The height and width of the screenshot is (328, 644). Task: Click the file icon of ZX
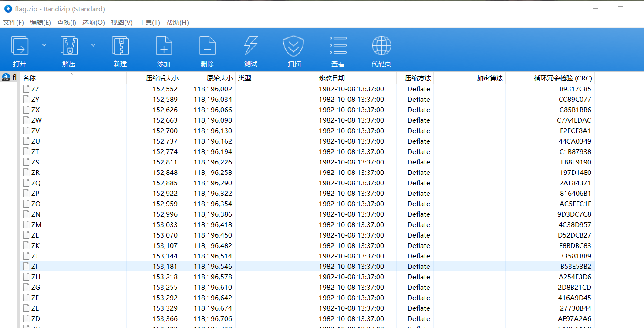pyautogui.click(x=27, y=110)
